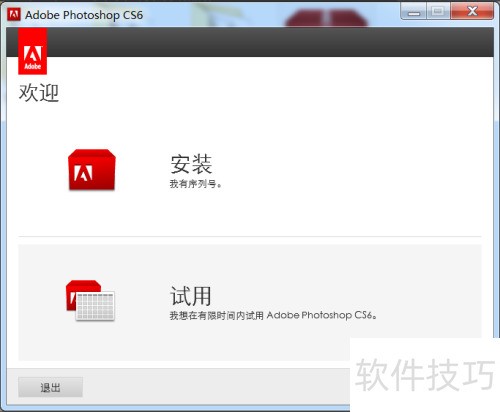Select the 试用 (Trial) option heading
The width and height of the screenshot is (500, 412).
[191, 296]
